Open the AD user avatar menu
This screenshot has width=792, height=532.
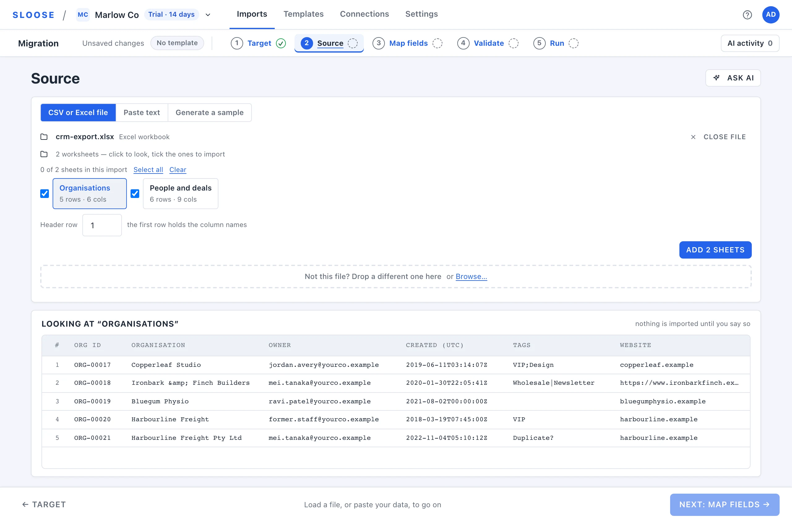coord(771,15)
